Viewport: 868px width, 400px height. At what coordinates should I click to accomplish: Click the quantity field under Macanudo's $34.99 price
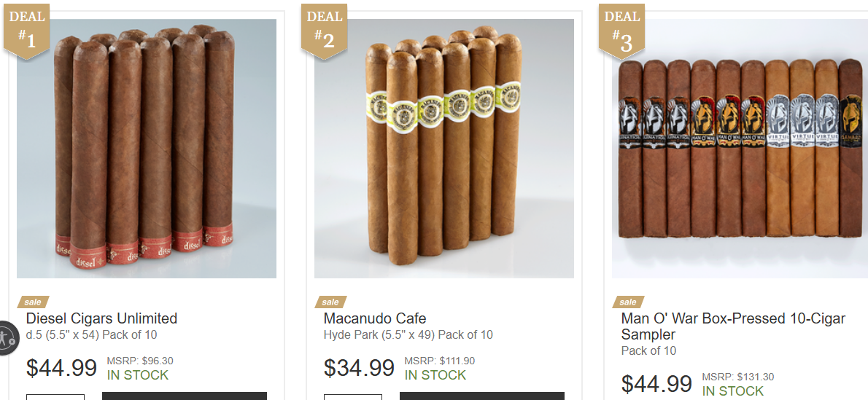[x=352, y=396]
